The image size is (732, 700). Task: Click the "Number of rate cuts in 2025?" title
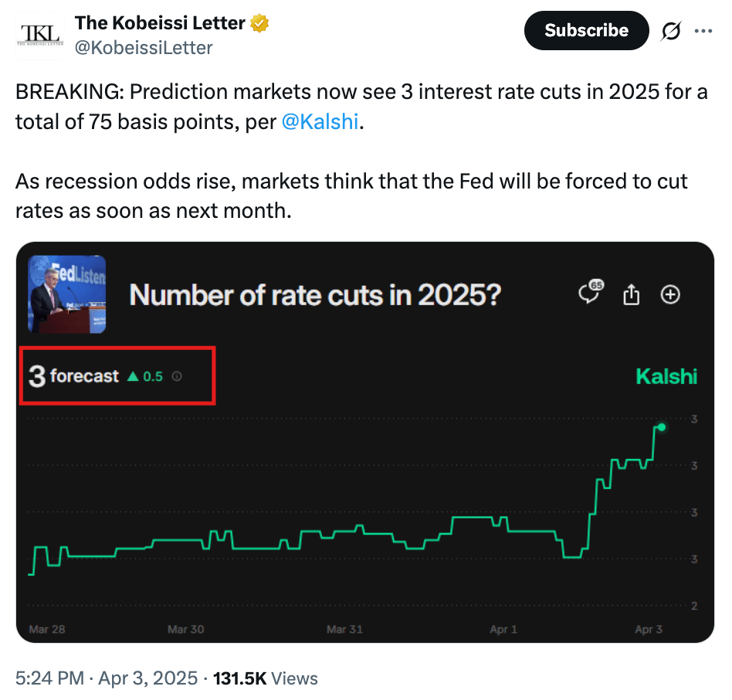point(316,294)
